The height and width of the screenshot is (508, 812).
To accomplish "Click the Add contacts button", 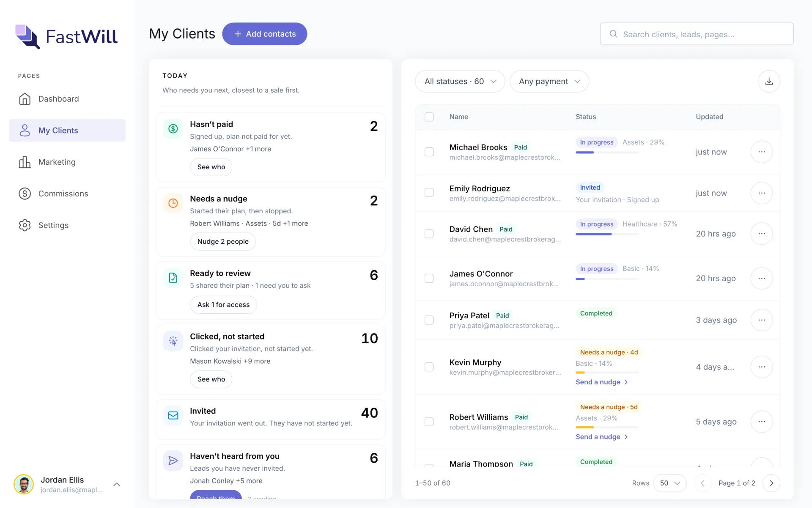I will (x=265, y=34).
